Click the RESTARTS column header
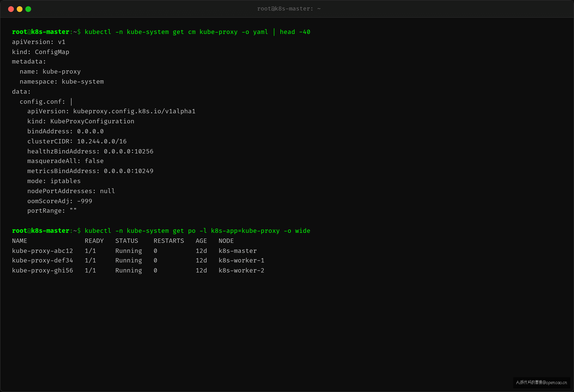This screenshot has width=574, height=392. pos(169,241)
